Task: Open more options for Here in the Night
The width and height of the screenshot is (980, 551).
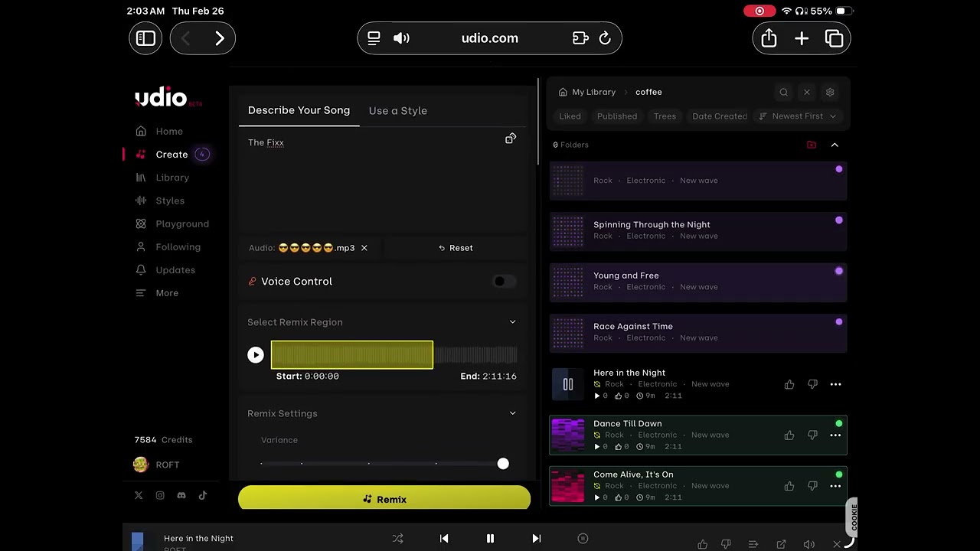Action: coord(835,384)
